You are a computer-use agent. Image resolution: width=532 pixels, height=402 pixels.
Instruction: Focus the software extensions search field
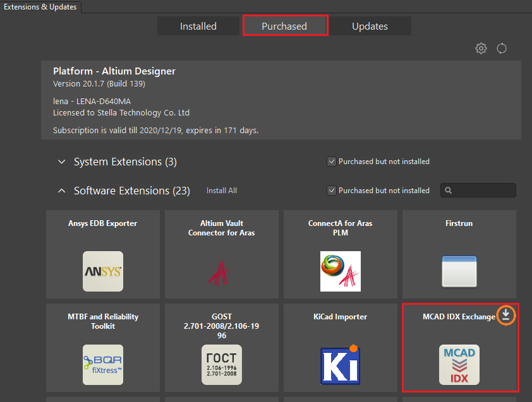(x=478, y=191)
